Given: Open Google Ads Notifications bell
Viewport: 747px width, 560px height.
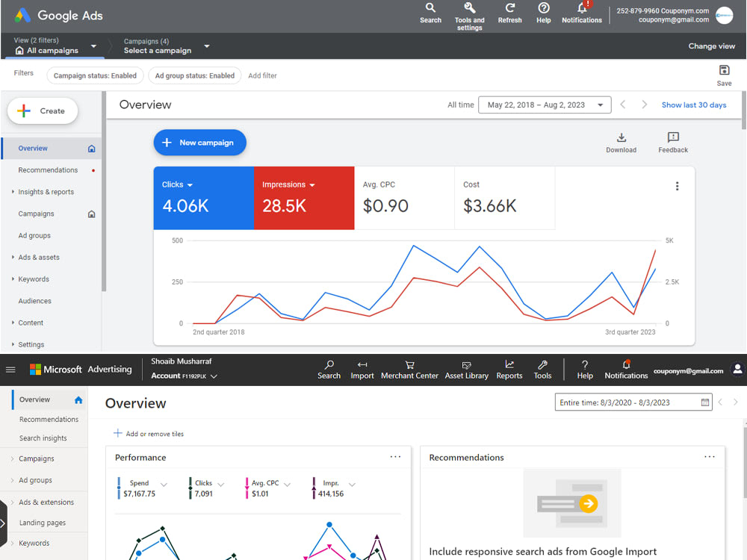Looking at the screenshot, I should [582, 8].
